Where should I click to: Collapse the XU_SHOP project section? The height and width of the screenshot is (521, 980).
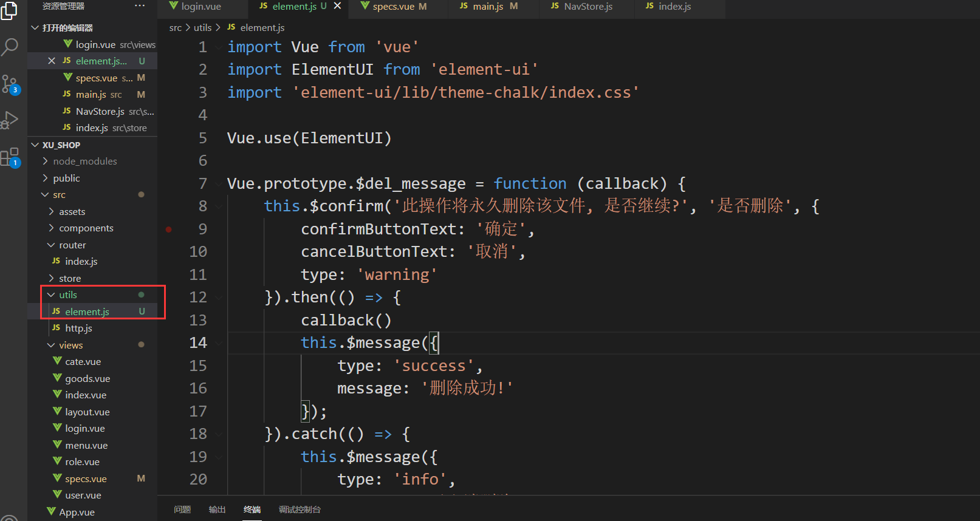click(35, 145)
